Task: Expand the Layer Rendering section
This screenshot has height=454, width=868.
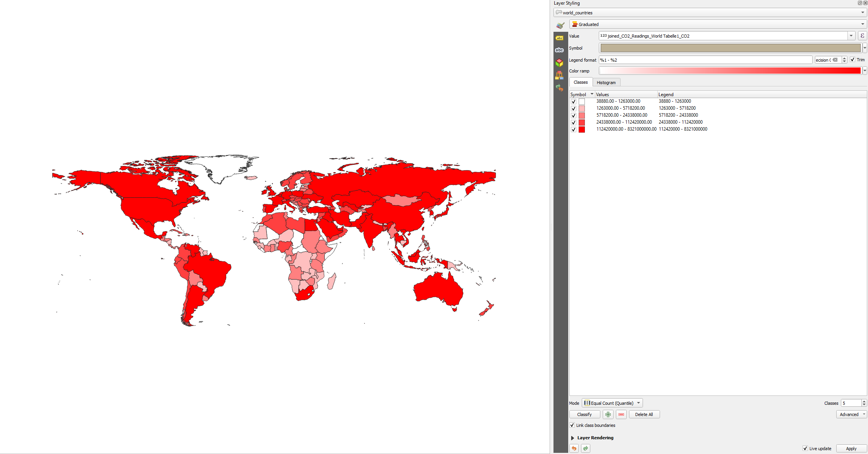Action: (x=573, y=438)
